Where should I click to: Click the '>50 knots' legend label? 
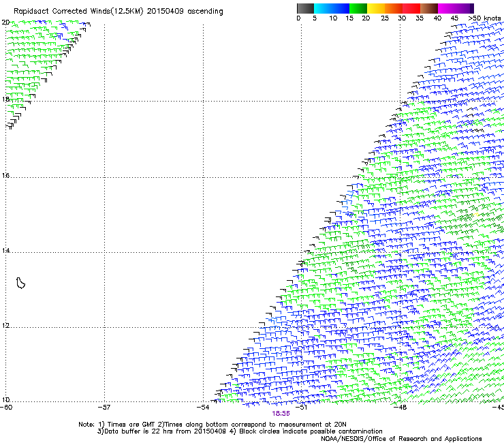(x=484, y=18)
